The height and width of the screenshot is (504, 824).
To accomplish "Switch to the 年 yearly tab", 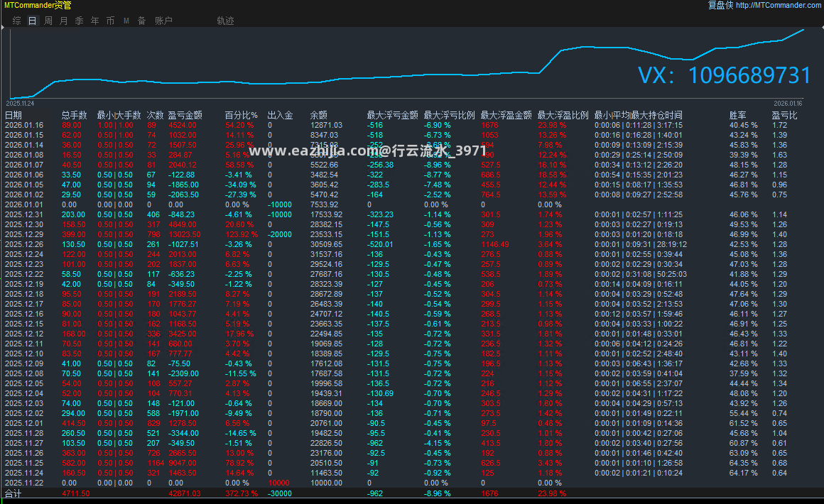I will coord(94,21).
